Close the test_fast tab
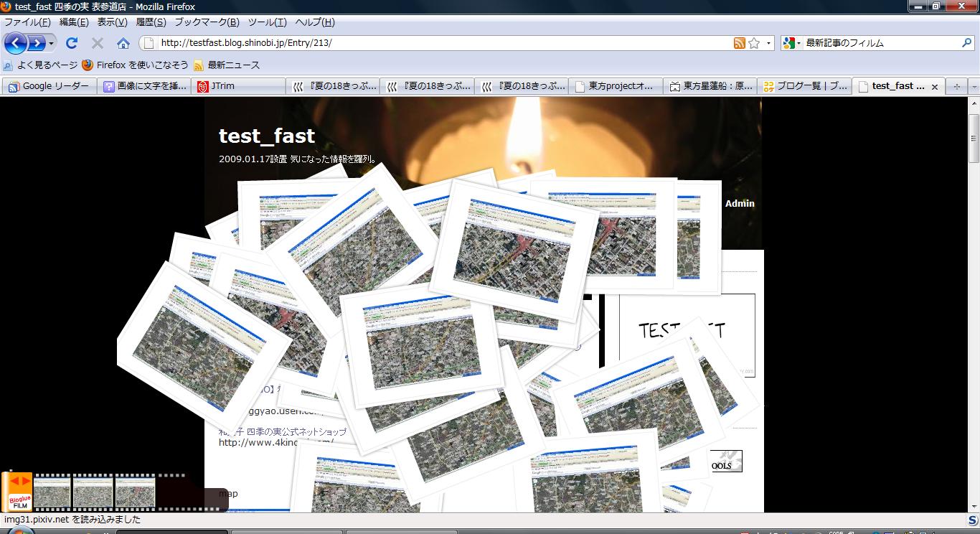This screenshot has width=980, height=534. click(x=934, y=87)
